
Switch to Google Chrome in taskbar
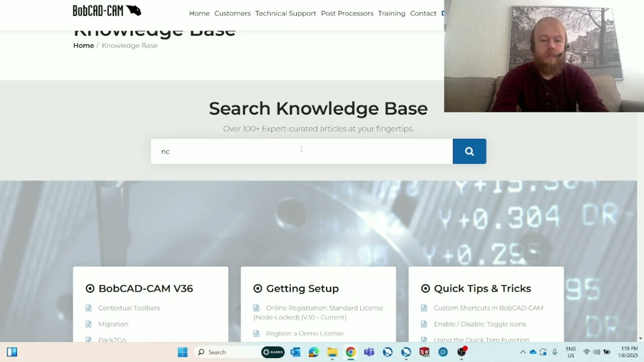tap(351, 352)
